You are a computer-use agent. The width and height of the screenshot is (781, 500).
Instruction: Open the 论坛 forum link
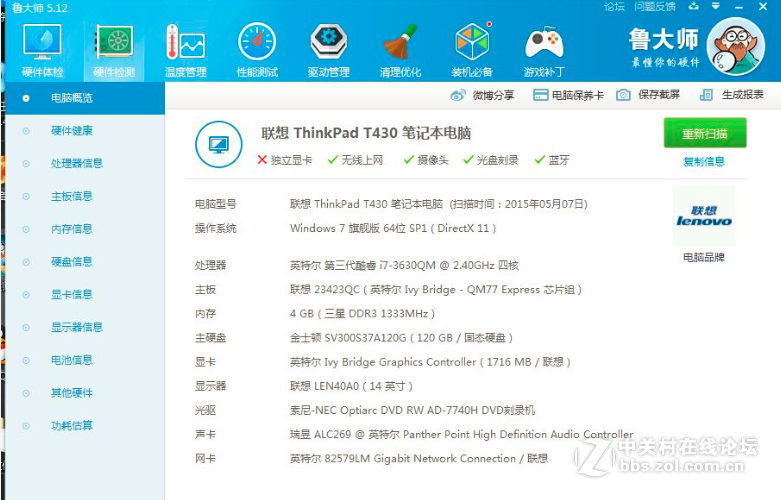[614, 6]
